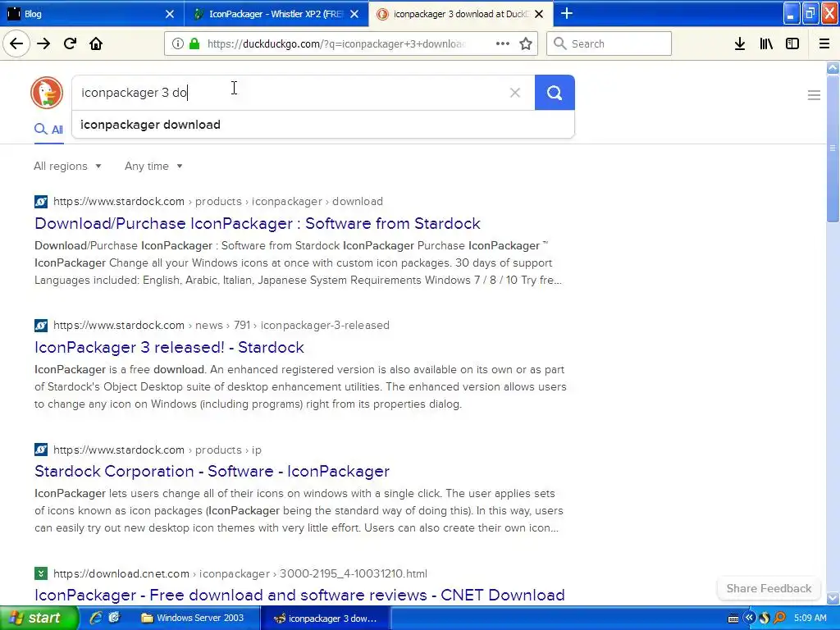Open DuckDuckGo side menu
Image resolution: width=840 pixels, height=630 pixels.
[814, 95]
